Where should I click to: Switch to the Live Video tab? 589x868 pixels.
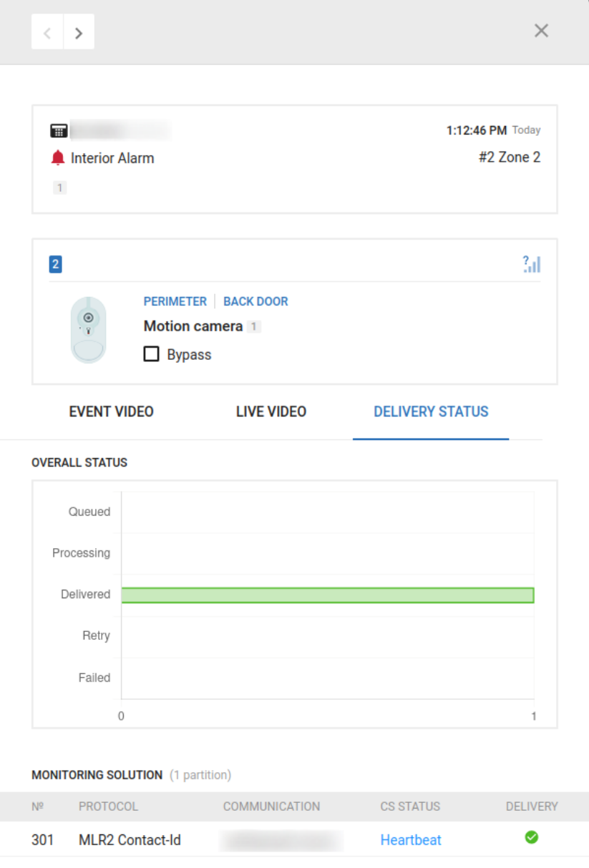click(x=271, y=411)
